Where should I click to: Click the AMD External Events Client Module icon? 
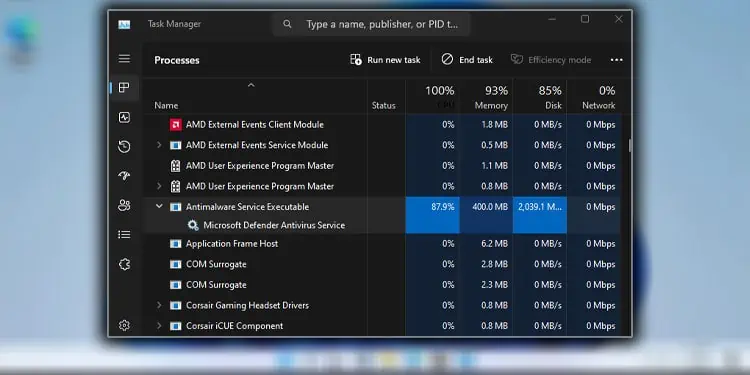[176, 124]
